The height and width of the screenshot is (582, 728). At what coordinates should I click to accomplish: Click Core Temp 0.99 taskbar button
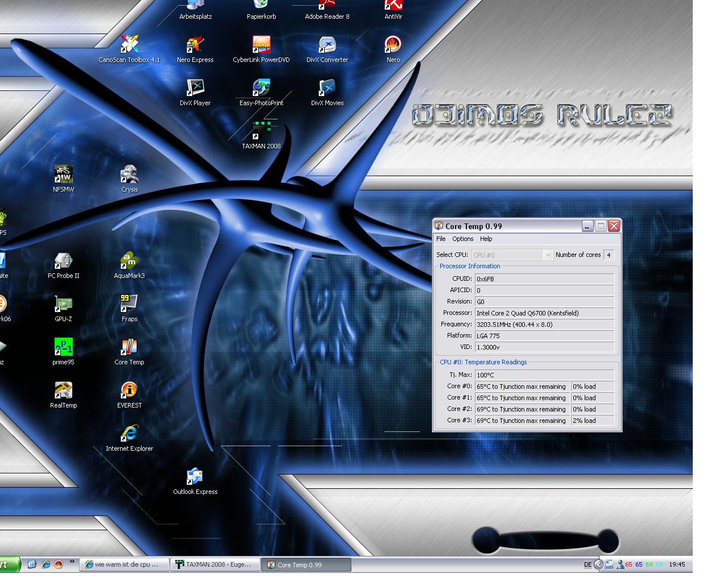point(307,564)
